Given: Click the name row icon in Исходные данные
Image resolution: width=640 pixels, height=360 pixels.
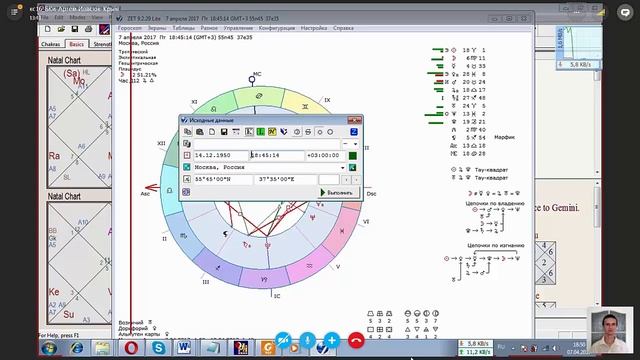Looking at the screenshot, I should [187, 144].
